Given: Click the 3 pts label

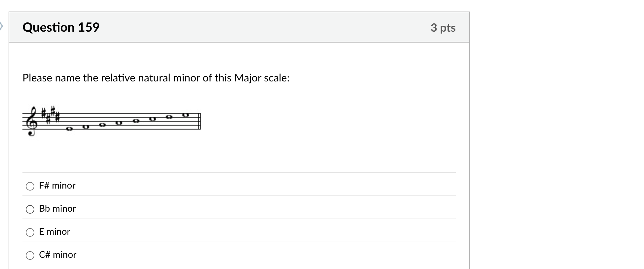Looking at the screenshot, I should [x=443, y=28].
